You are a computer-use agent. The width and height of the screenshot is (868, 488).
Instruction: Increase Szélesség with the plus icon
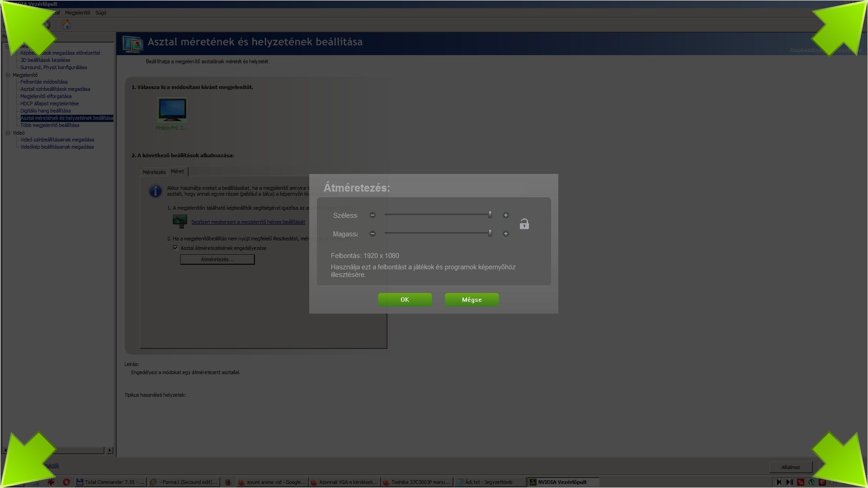click(x=506, y=215)
